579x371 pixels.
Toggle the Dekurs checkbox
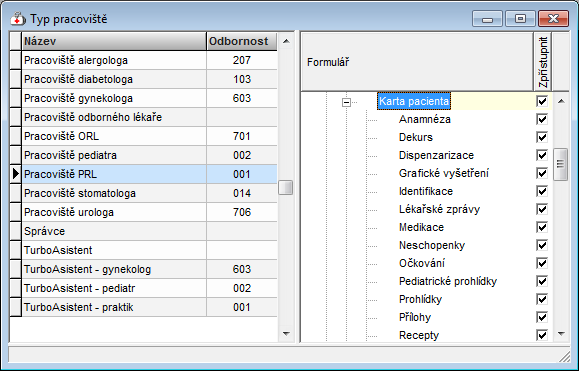[542, 137]
